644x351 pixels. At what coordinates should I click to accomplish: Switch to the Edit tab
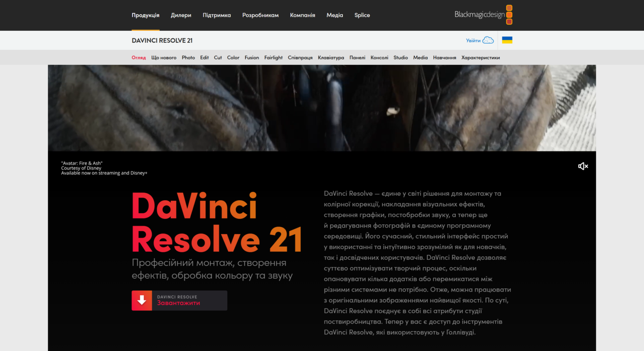click(204, 58)
